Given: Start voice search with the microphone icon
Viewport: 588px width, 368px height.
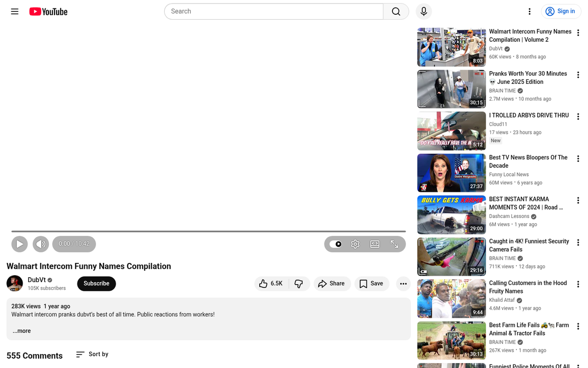Looking at the screenshot, I should pos(423,11).
